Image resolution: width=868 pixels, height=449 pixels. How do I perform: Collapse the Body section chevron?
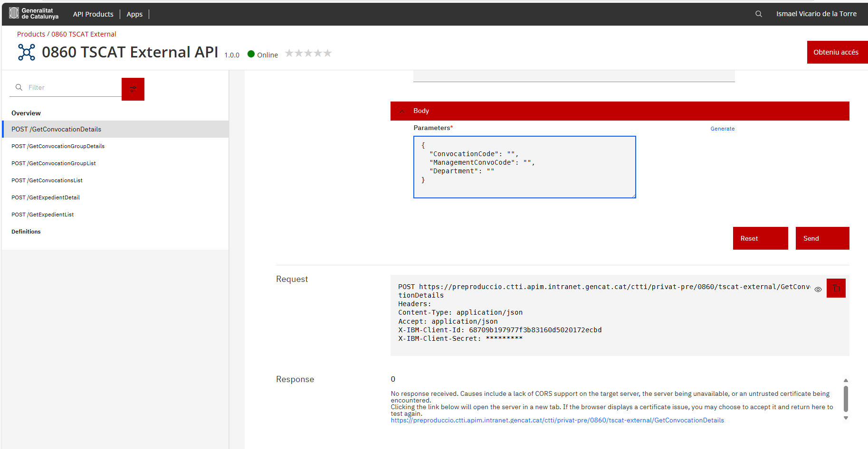pyautogui.click(x=402, y=111)
